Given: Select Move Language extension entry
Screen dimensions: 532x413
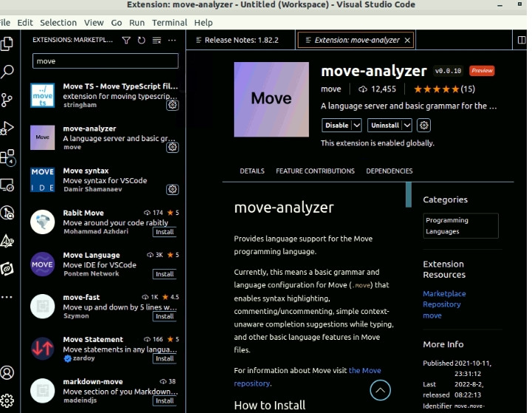Looking at the screenshot, I should pyautogui.click(x=103, y=264).
